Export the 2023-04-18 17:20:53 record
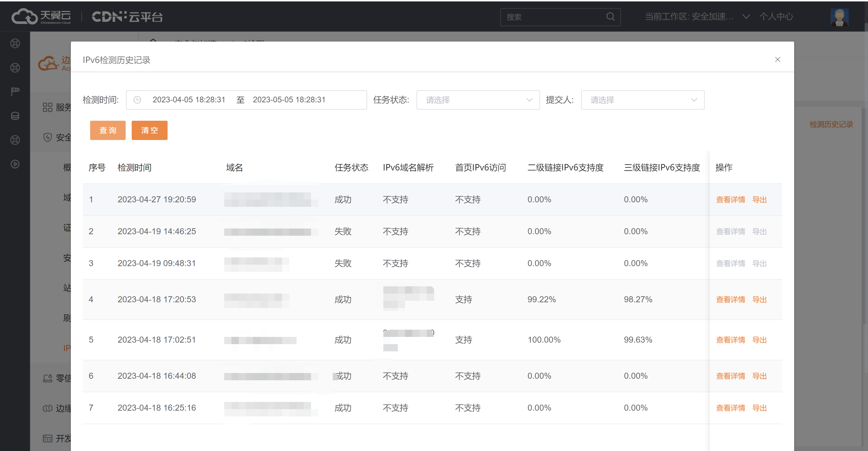This screenshot has width=868, height=451. (x=759, y=300)
